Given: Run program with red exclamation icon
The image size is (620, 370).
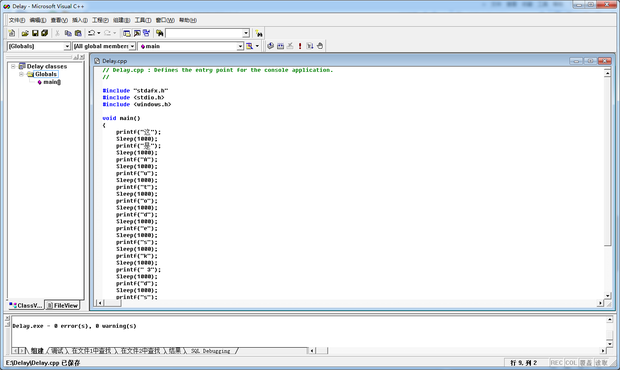Looking at the screenshot, I should click(300, 46).
